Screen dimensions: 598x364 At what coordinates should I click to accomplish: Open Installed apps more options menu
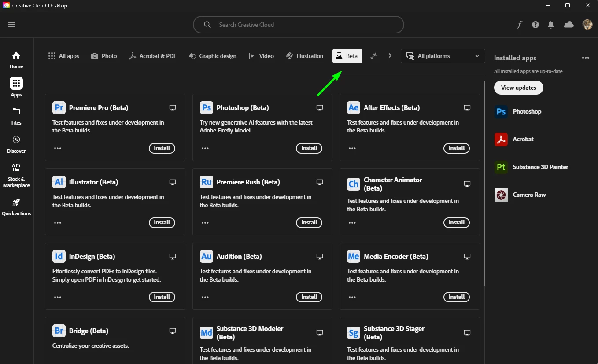click(x=585, y=58)
